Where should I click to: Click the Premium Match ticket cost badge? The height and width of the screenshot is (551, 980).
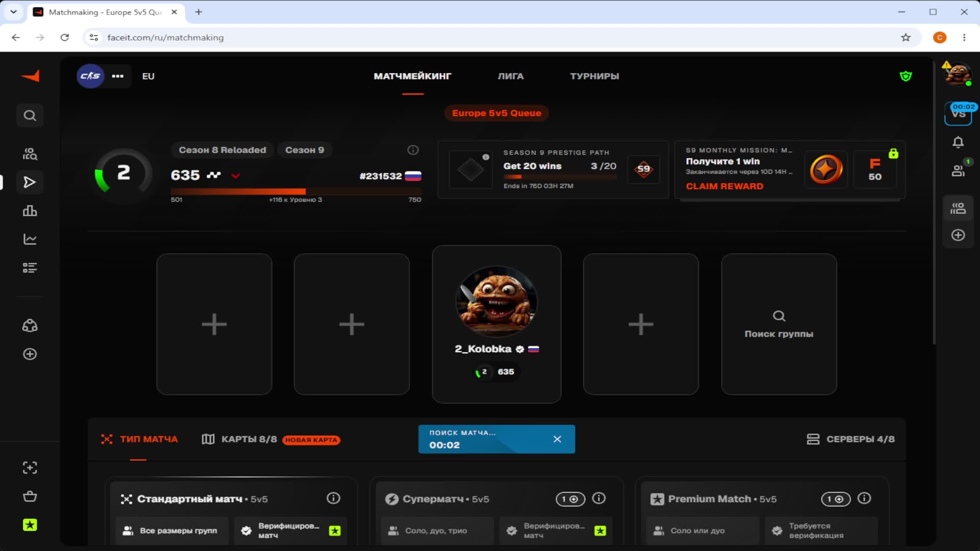(x=836, y=499)
